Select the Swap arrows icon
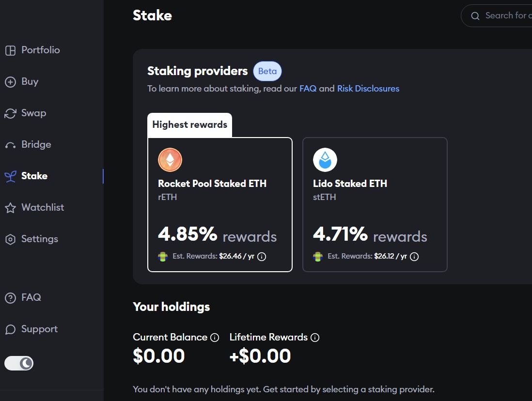 point(10,113)
